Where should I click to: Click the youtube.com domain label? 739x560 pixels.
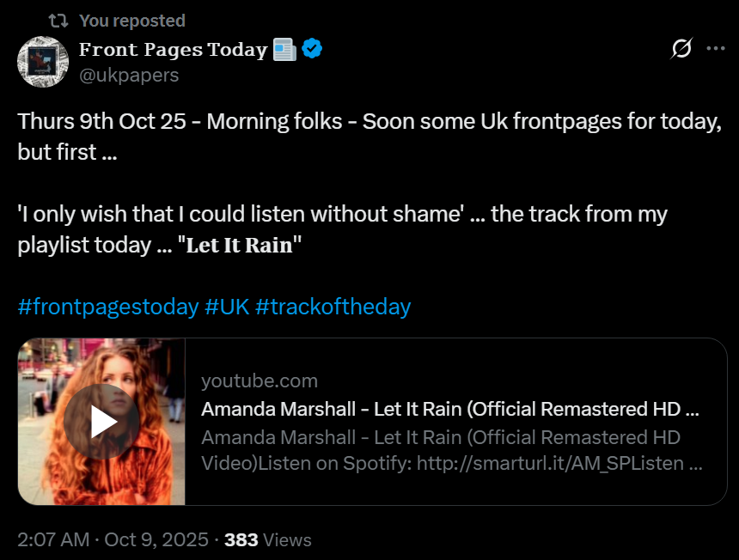(260, 380)
